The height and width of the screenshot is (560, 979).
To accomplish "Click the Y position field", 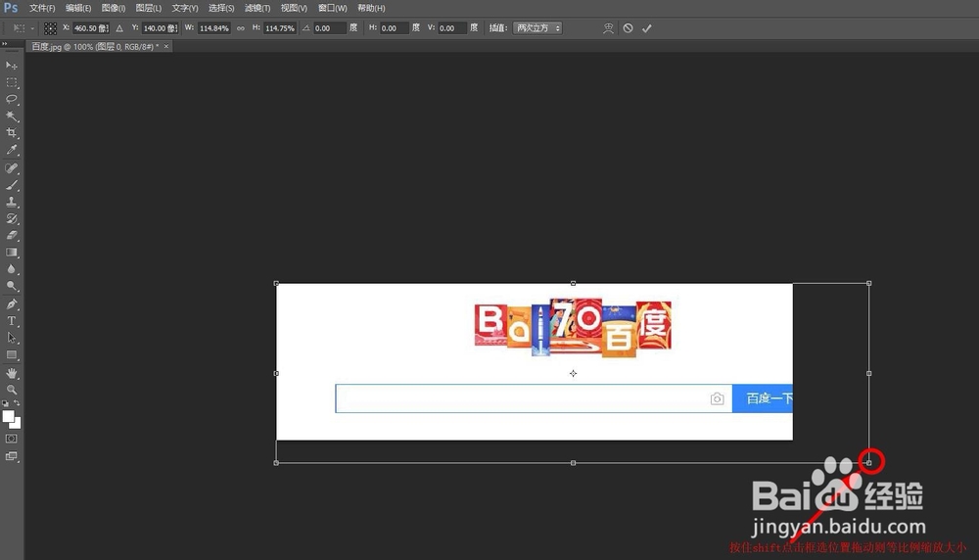I will tap(160, 28).
